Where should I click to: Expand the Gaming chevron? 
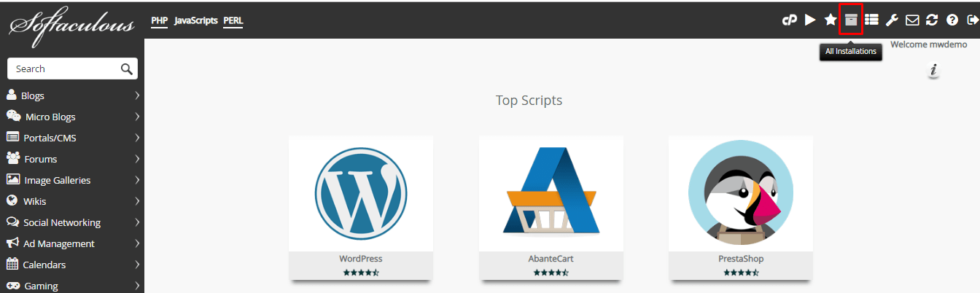tap(137, 286)
